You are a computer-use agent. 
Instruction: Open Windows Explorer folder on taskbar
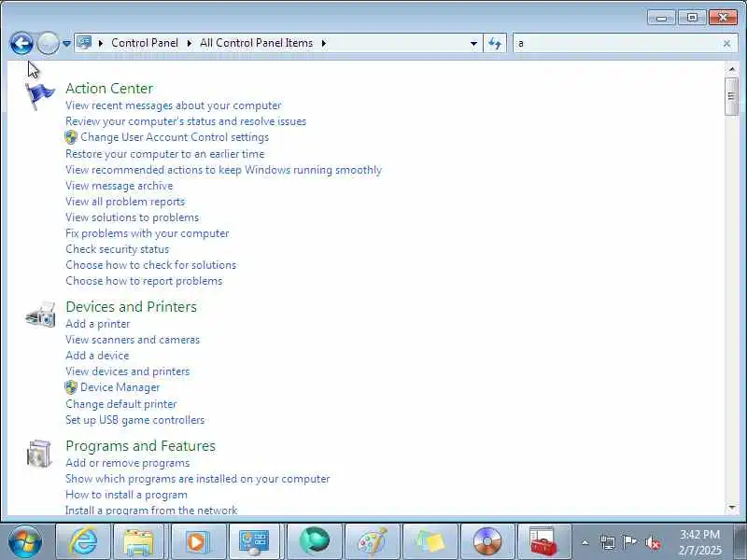coord(138,541)
